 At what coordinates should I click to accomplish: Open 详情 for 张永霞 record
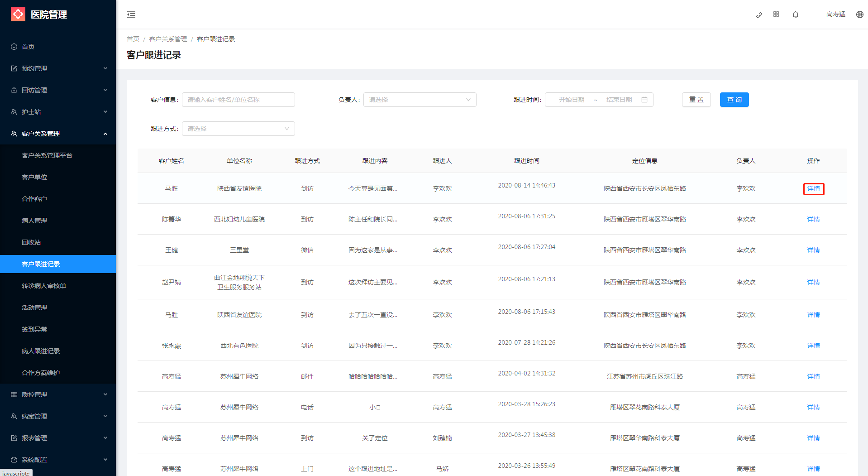tap(813, 346)
